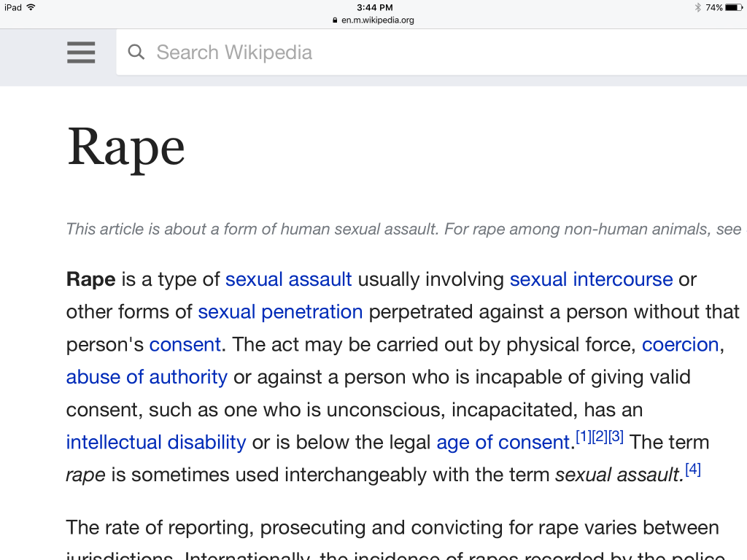Open the intellectual disability link
The height and width of the screenshot is (560, 747).
[156, 443]
